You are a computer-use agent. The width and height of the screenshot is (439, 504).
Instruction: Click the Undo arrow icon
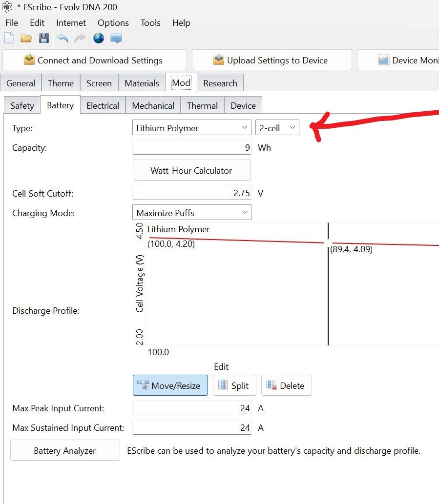[63, 39]
